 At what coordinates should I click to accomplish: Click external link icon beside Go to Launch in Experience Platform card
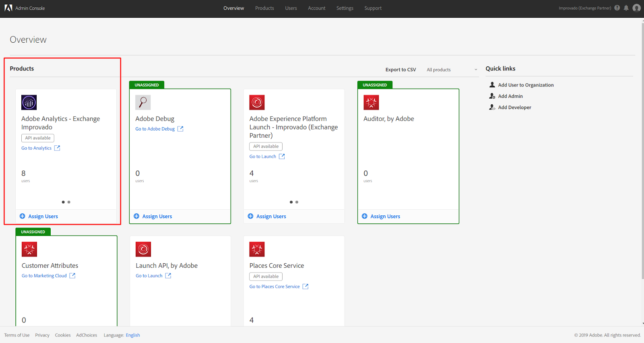tap(282, 157)
